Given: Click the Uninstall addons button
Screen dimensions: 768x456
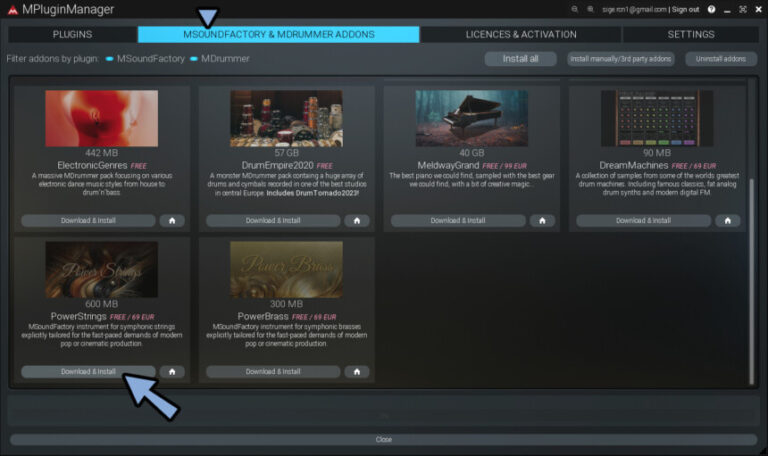Looking at the screenshot, I should [722, 59].
